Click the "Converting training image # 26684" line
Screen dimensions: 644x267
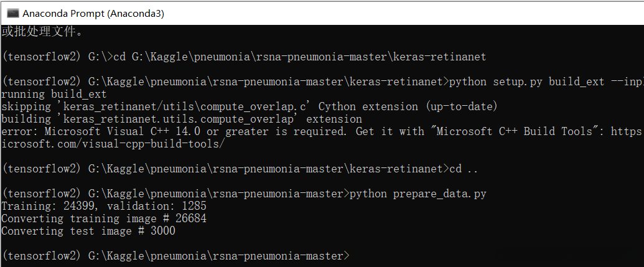tap(104, 218)
